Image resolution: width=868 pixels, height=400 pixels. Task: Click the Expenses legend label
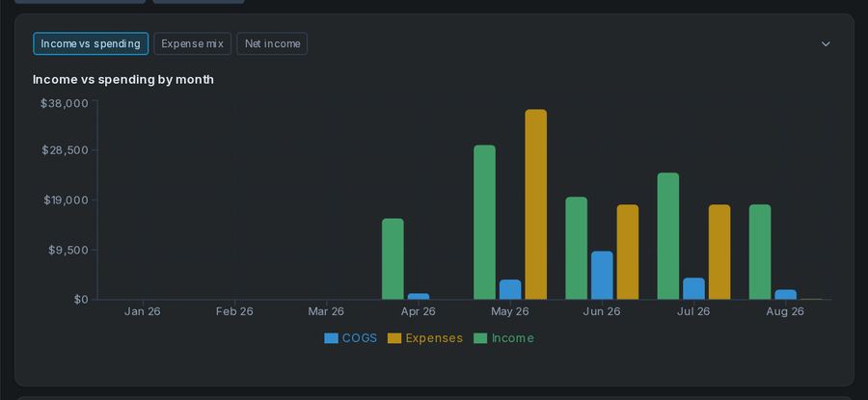pos(434,338)
